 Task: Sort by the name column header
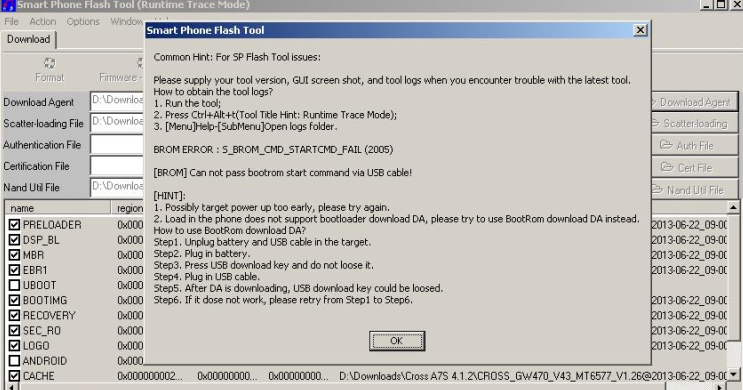coord(58,208)
